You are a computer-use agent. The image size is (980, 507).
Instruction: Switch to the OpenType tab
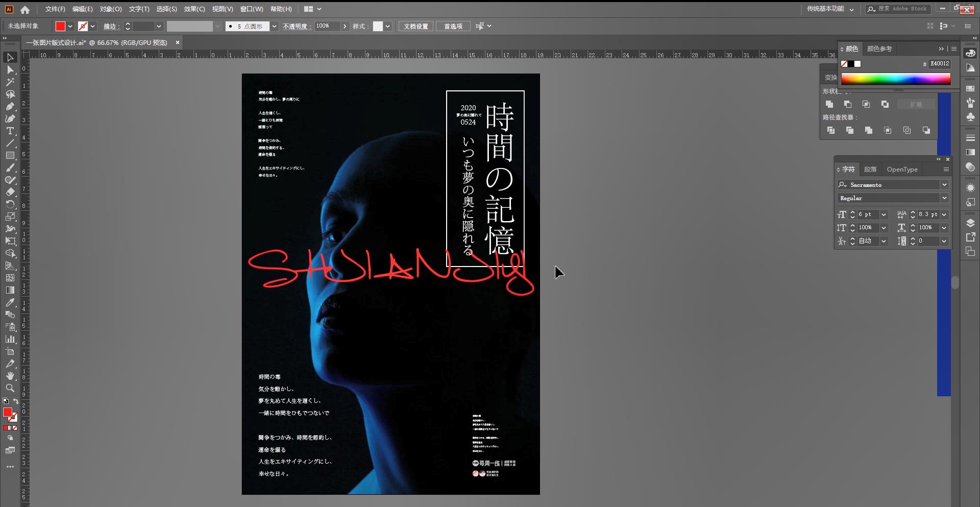pyautogui.click(x=902, y=170)
